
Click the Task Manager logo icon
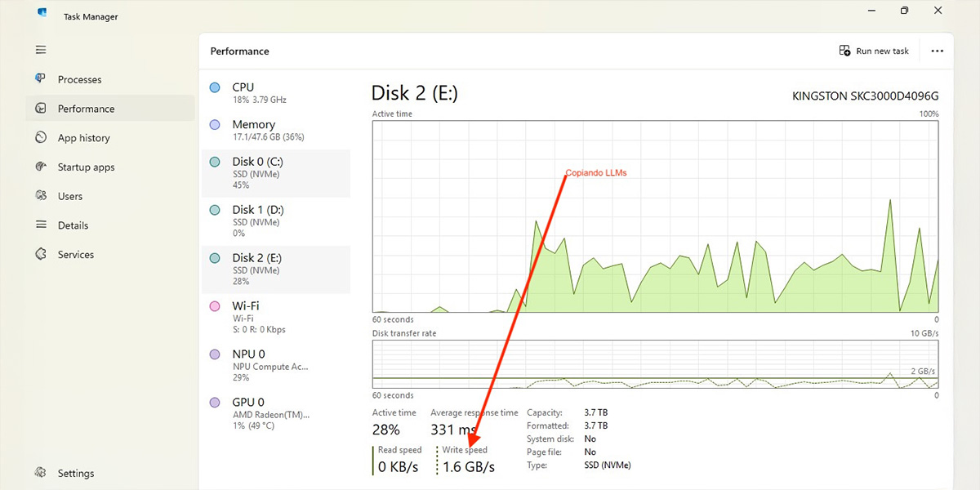[x=41, y=12]
